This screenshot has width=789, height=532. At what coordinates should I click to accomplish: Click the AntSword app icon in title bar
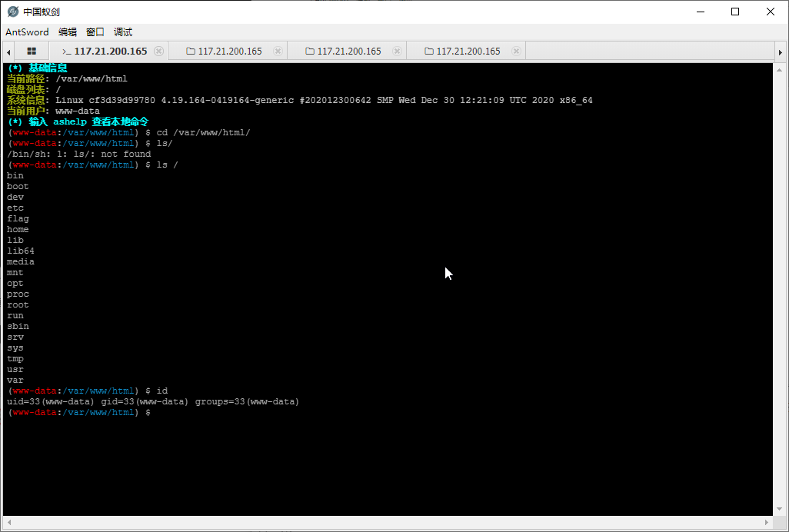(x=13, y=12)
